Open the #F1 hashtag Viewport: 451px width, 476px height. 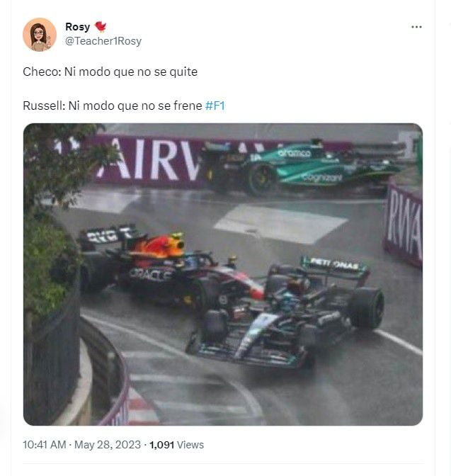215,106
